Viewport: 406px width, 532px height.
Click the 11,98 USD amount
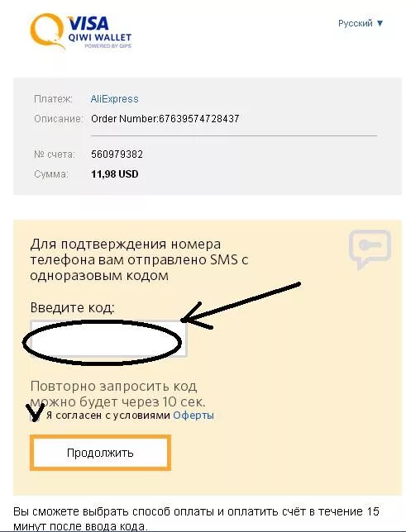coord(114,174)
